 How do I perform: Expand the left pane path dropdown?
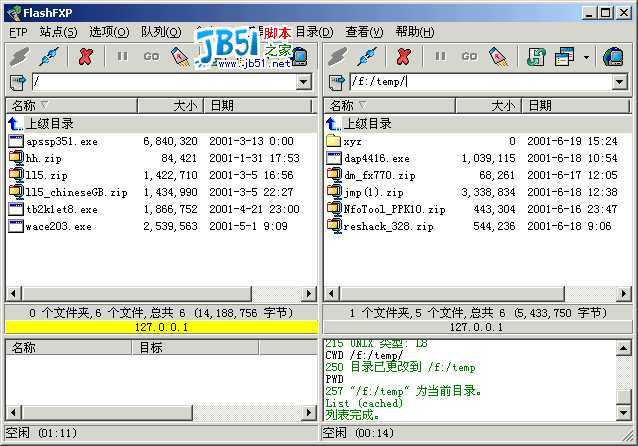303,82
